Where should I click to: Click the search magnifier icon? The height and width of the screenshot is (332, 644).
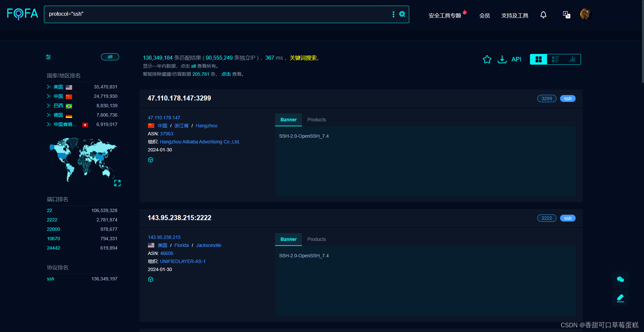pos(402,14)
